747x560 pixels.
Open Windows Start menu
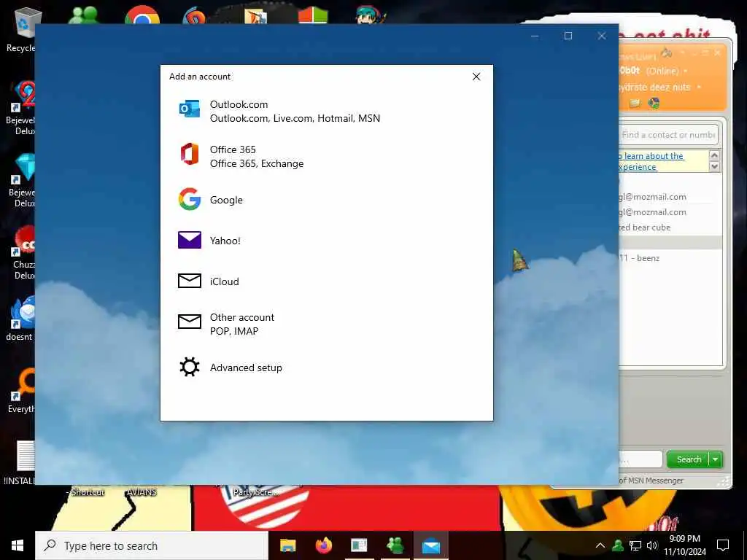[18, 545]
